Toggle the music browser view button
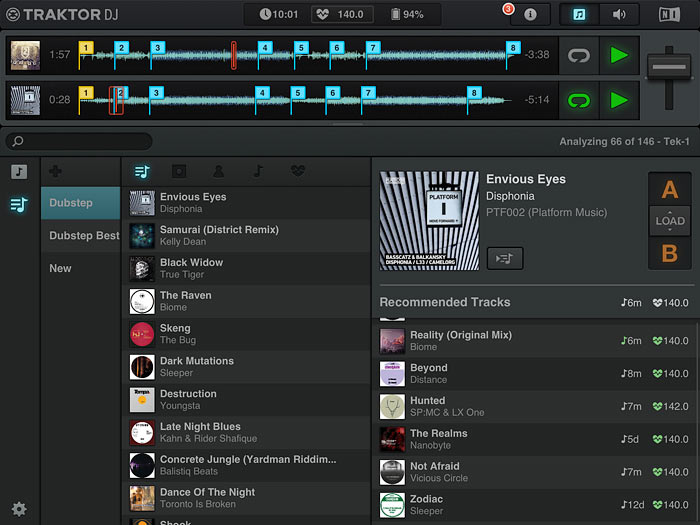The height and width of the screenshot is (525, 700). point(579,15)
